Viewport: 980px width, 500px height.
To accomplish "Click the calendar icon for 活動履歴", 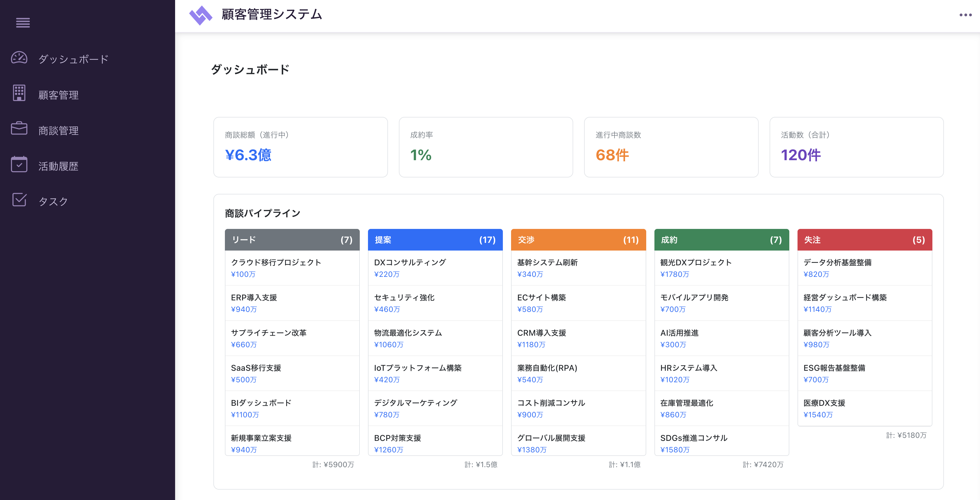I will (x=19, y=164).
